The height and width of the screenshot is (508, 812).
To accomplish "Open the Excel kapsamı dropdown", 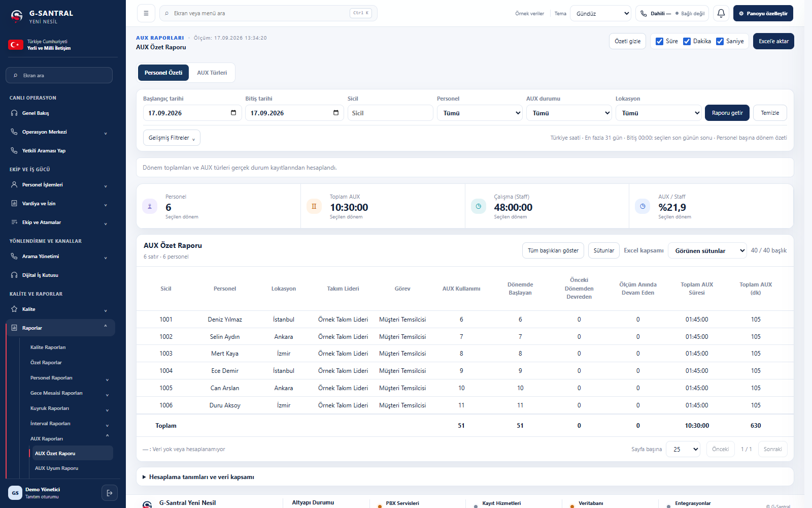I will tap(707, 250).
